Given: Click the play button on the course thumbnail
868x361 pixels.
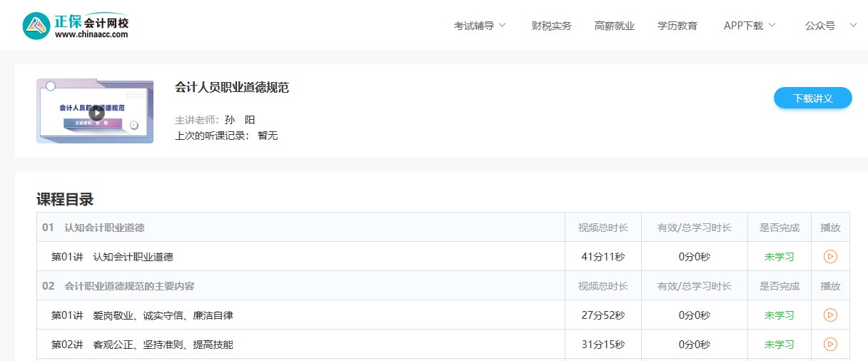Looking at the screenshot, I should pyautogui.click(x=96, y=112).
